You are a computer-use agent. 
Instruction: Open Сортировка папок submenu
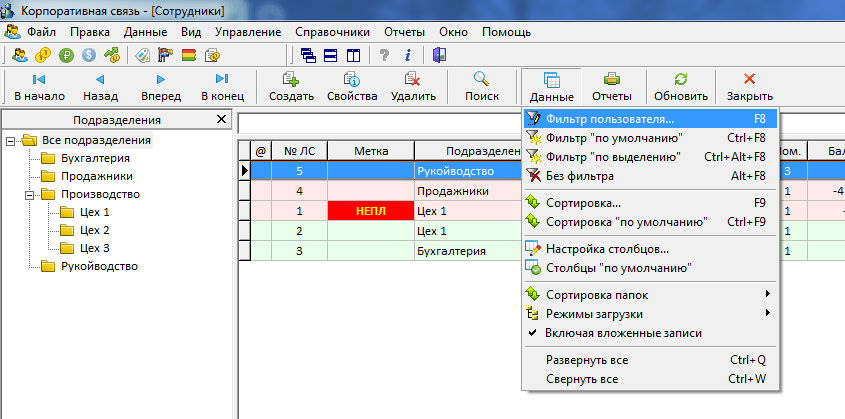650,295
